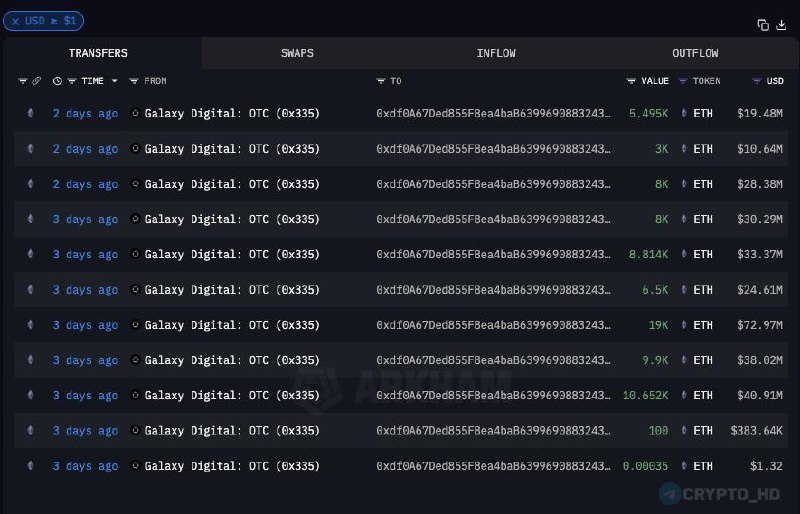Switch to the Outflow tab
Viewport: 800px width, 514px height.
pyautogui.click(x=695, y=53)
